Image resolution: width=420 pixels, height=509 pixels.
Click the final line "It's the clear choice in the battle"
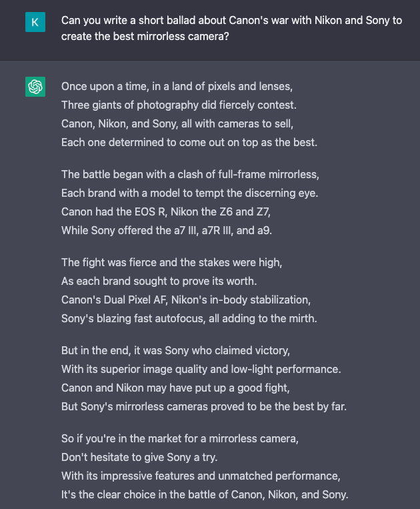[x=205, y=495]
